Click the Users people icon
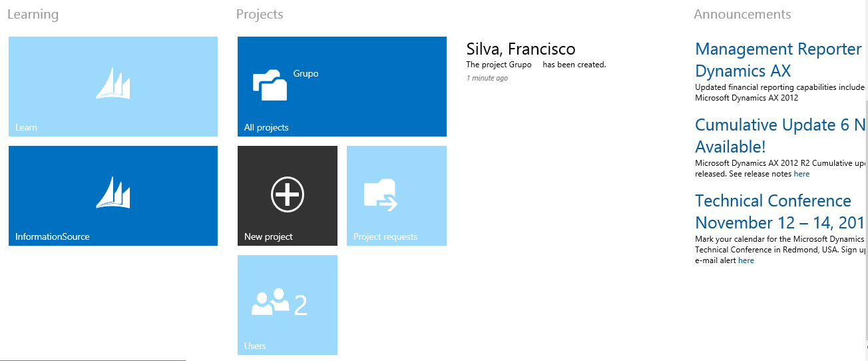The height and width of the screenshot is (361, 868). tap(270, 302)
